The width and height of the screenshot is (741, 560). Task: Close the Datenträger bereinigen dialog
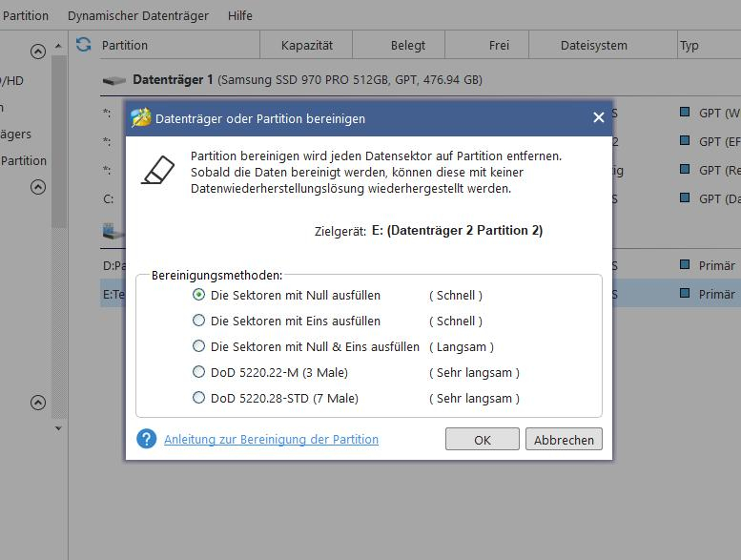598,117
